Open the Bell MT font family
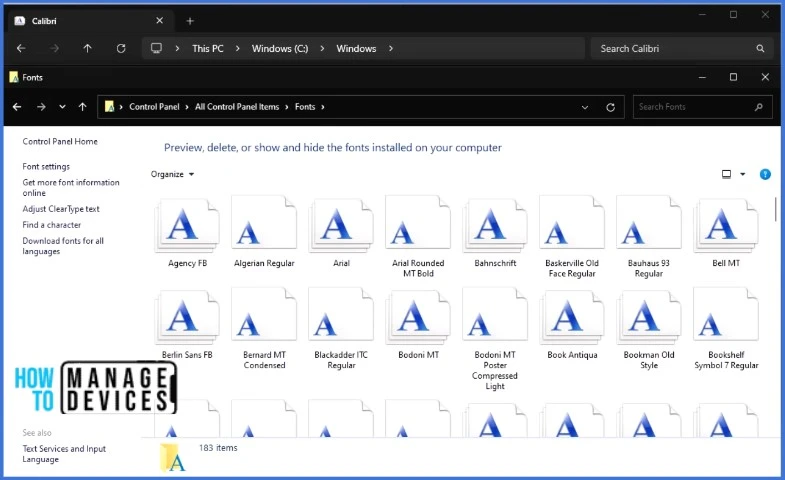This screenshot has width=785, height=480. [x=726, y=232]
